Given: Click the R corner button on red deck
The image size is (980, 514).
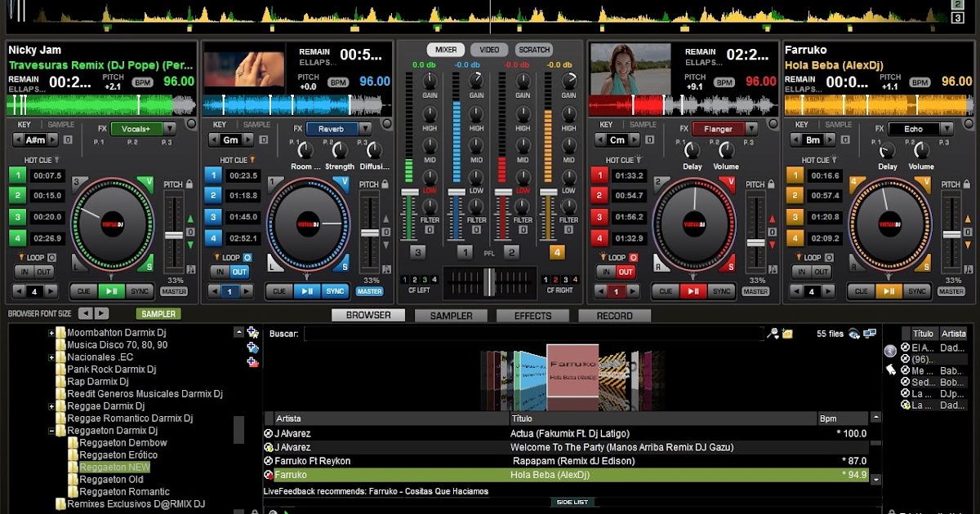Looking at the screenshot, I should click(x=661, y=265).
